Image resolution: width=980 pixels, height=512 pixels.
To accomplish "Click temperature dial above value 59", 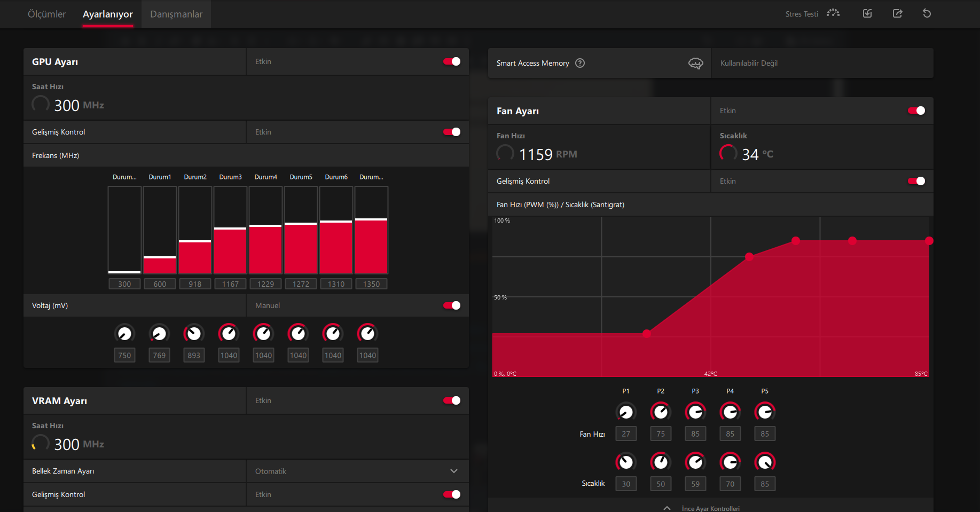I will pyautogui.click(x=695, y=462).
